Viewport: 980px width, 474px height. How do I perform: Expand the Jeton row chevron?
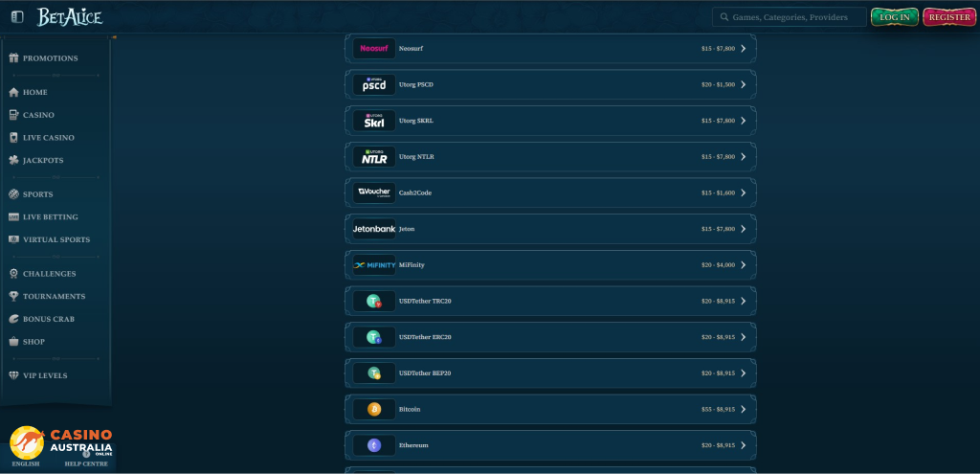click(743, 229)
